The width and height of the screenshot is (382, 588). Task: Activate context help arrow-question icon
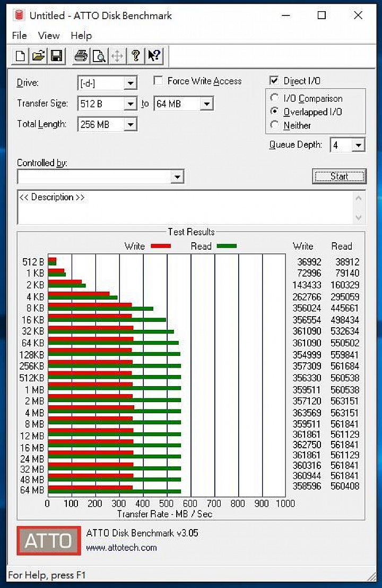[x=154, y=56]
